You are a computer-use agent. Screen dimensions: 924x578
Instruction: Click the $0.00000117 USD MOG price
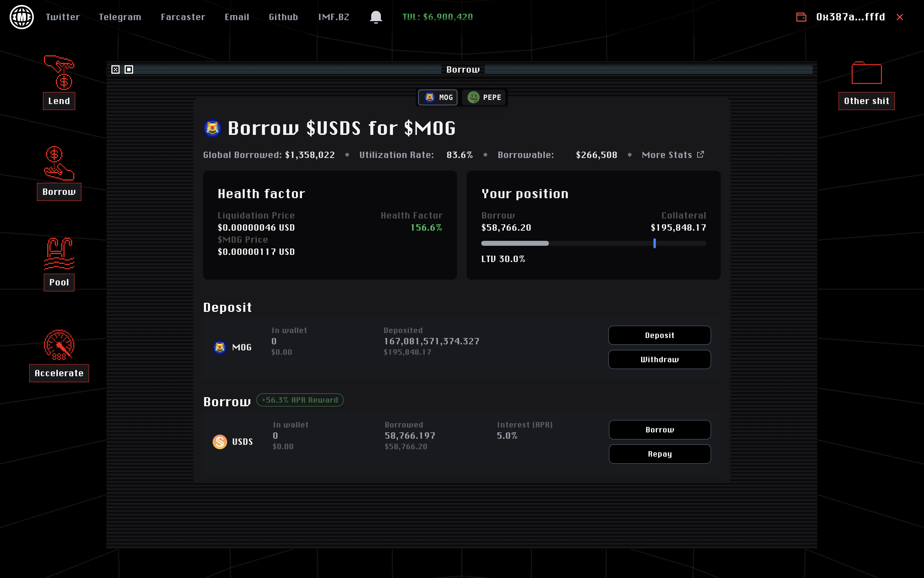[x=256, y=252]
